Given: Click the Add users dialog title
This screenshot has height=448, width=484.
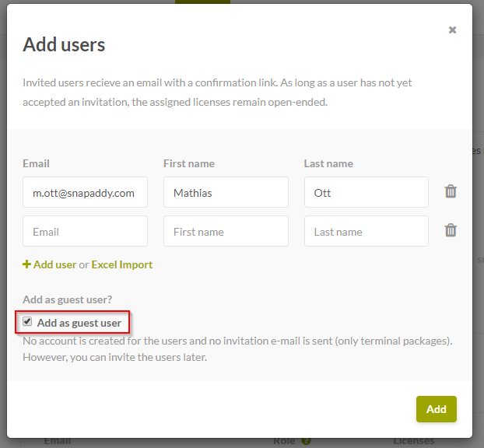Looking at the screenshot, I should tap(64, 44).
